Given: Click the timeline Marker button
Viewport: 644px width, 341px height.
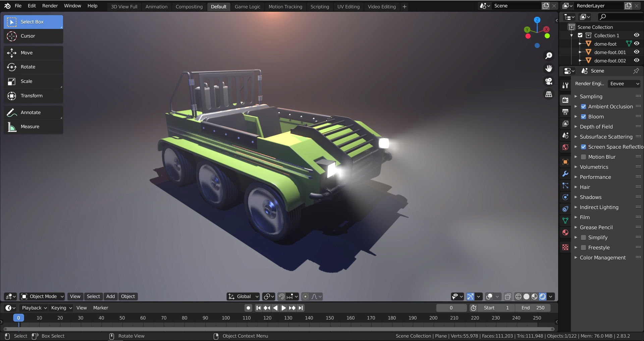Looking at the screenshot, I should 101,308.
